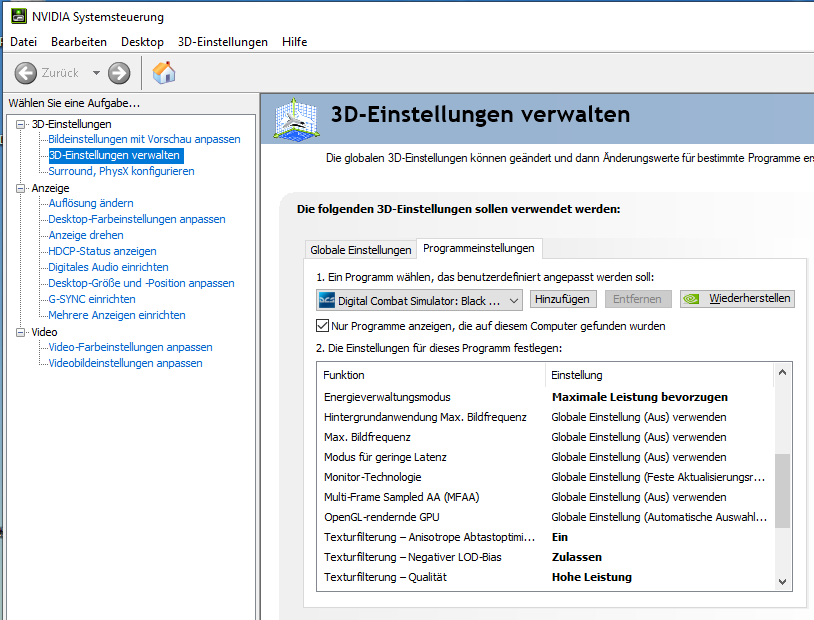Open the Bearbeiten menu
The height and width of the screenshot is (620, 814).
point(79,42)
